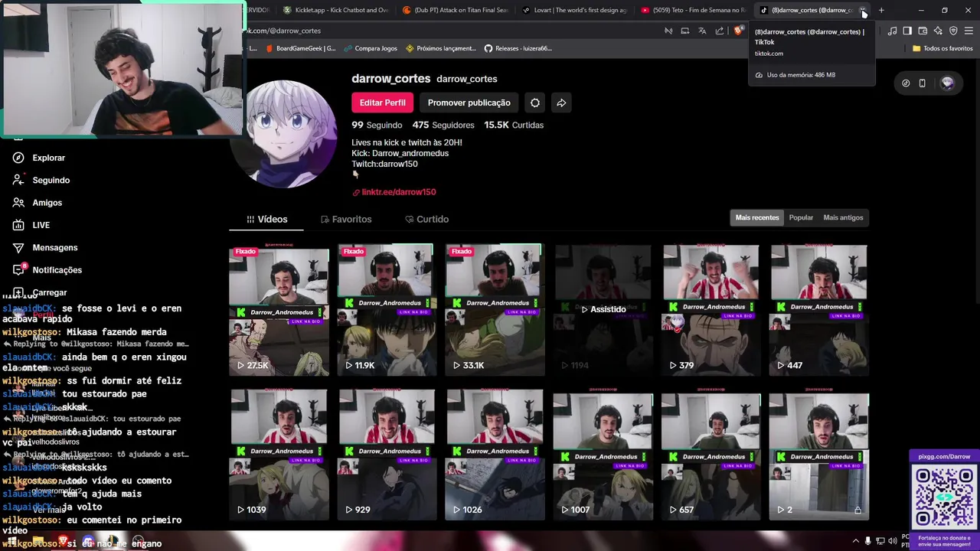Click the cast screen icon in address bar
Viewport: 980px width, 551px height.
pos(685,31)
